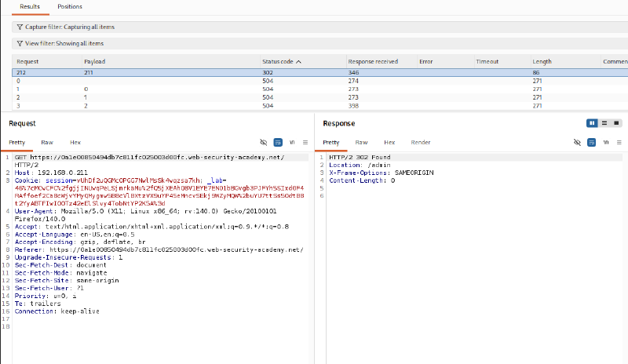Screen dimensions: 628x364
Task: Select request row 212 with status 302
Action: tap(319, 72)
